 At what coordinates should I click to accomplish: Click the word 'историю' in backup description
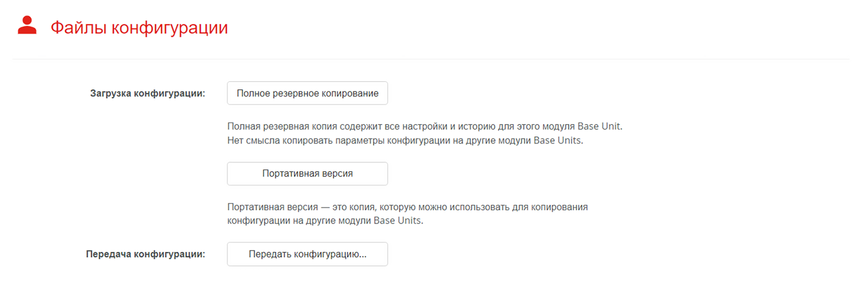pyautogui.click(x=476, y=127)
